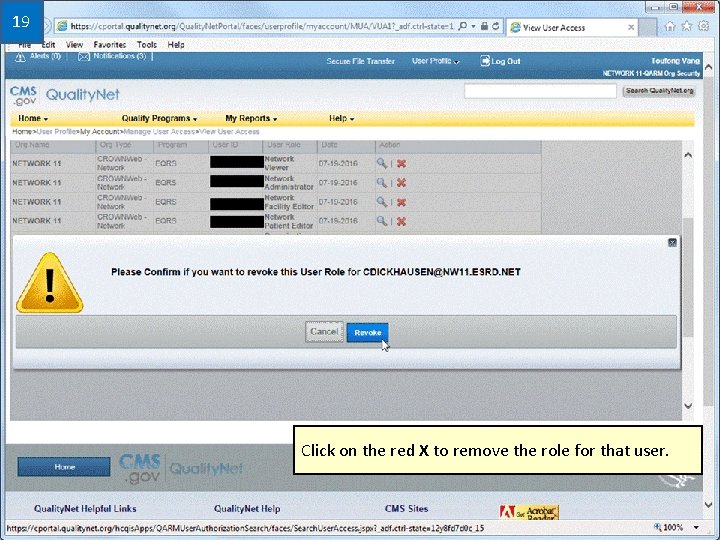Dismiss dialog with the Cancel button
Screen dimensions: 720x540
tap(324, 332)
